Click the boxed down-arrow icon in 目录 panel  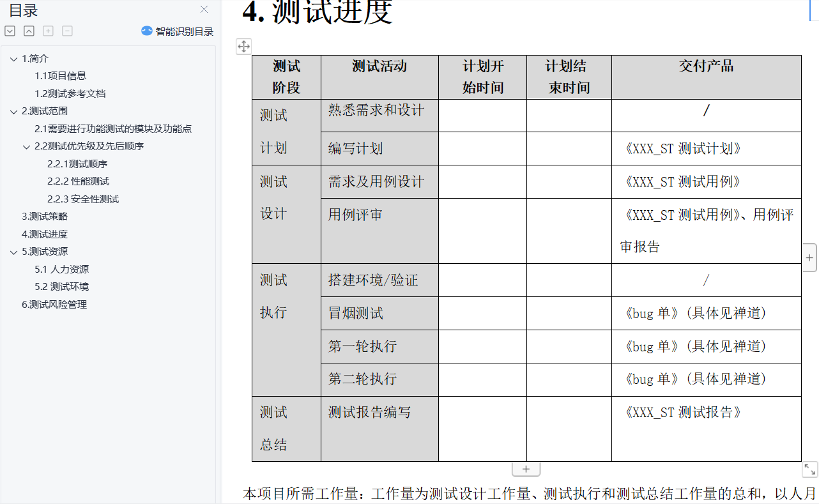pyautogui.click(x=10, y=30)
